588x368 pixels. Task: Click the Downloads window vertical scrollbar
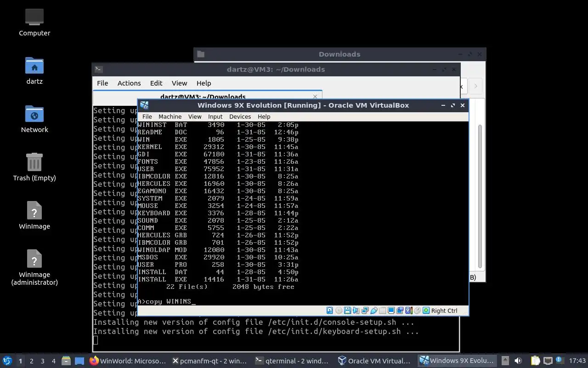point(480,196)
